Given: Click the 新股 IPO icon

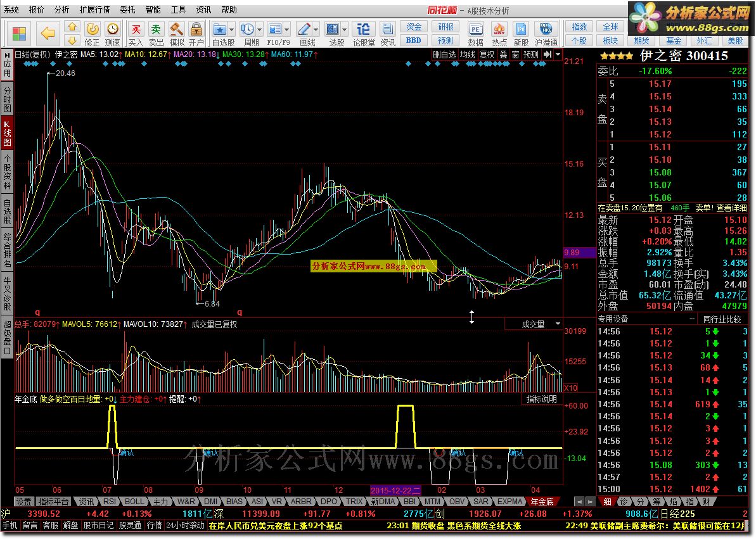Looking at the screenshot, I should pyautogui.click(x=521, y=34).
